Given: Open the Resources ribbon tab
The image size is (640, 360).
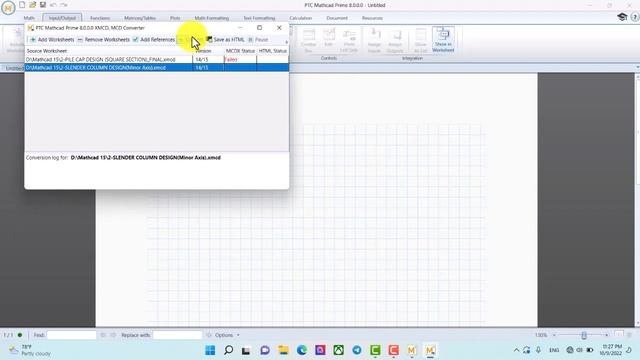Looking at the screenshot, I should tap(372, 18).
